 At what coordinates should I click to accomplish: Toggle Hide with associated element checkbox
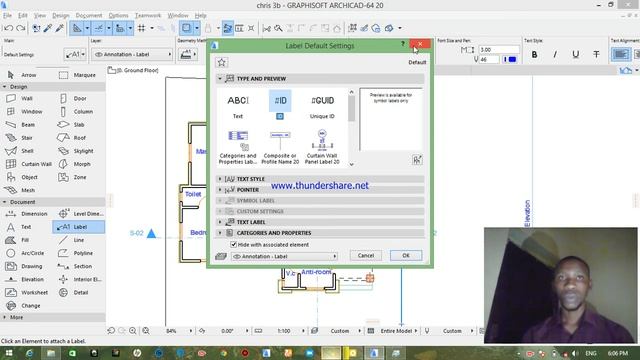pyautogui.click(x=233, y=244)
